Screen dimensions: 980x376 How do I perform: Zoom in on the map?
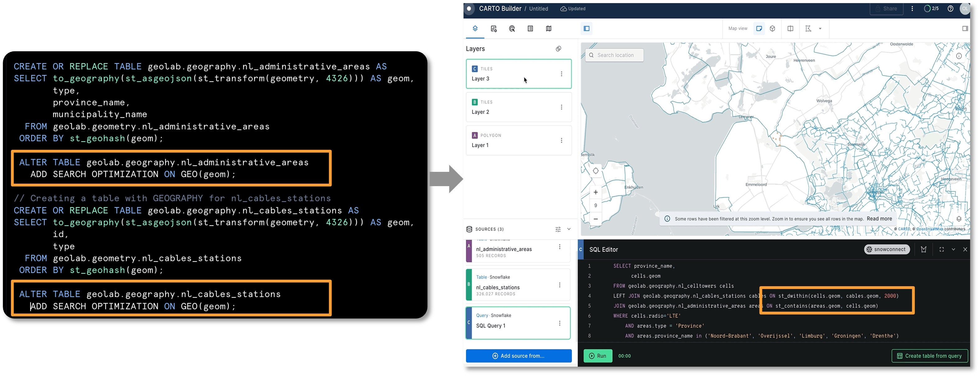coord(596,192)
